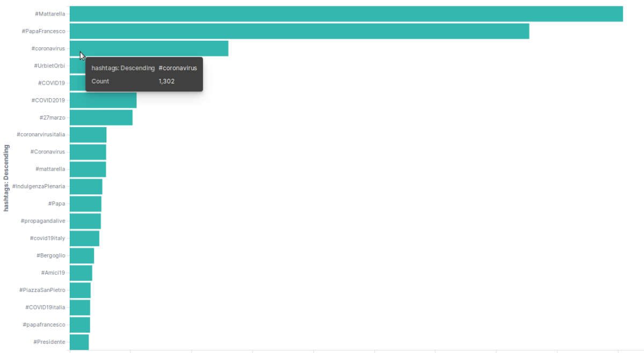Select the #propagandalive bar
This screenshot has width=644, height=353.
coord(85,221)
